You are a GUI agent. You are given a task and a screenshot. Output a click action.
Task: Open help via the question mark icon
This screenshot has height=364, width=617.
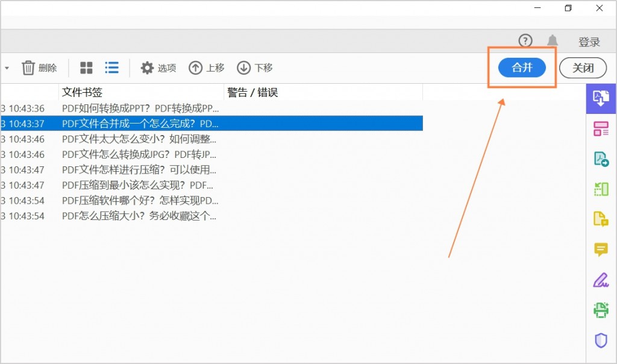pyautogui.click(x=525, y=41)
